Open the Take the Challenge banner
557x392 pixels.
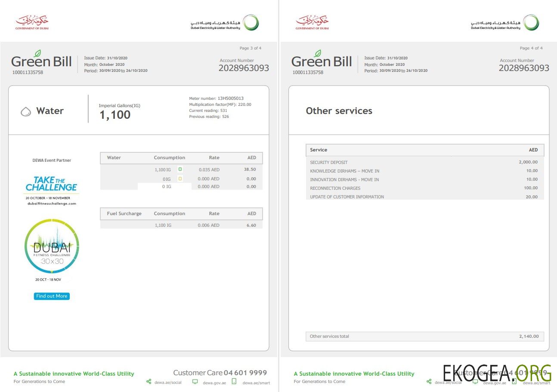point(51,182)
